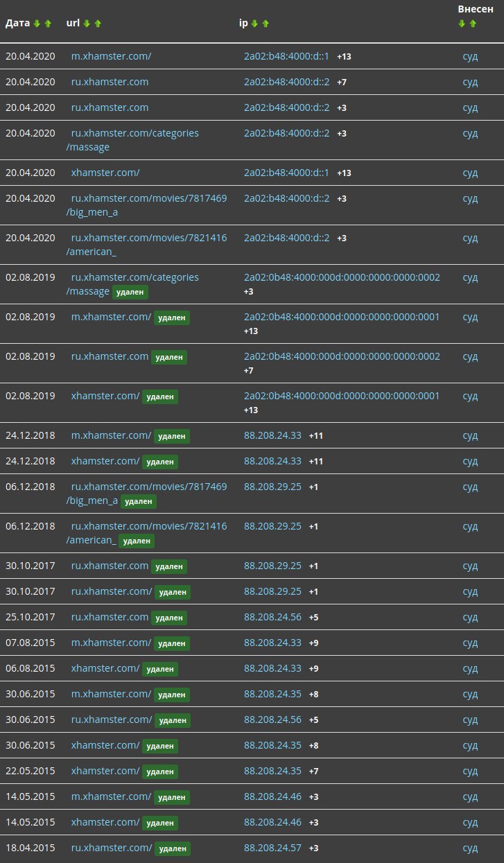This screenshot has width=504, height=863.
Task: Click the Дата column header label
Action: tap(18, 24)
